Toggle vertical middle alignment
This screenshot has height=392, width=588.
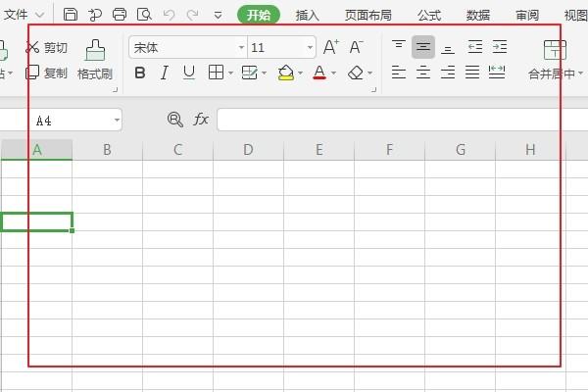[x=423, y=47]
